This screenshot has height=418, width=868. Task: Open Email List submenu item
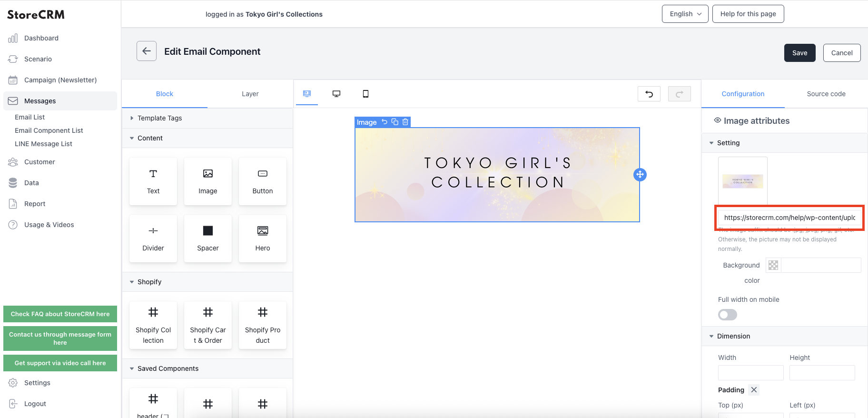pos(30,117)
